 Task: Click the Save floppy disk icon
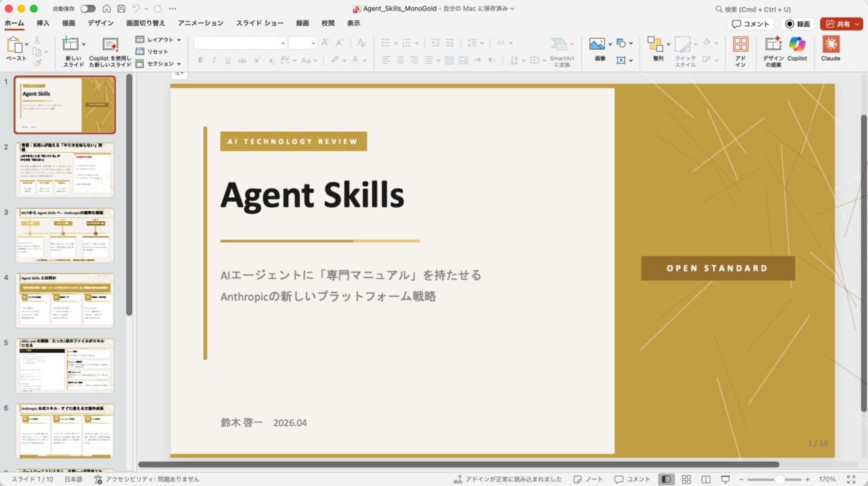pos(121,9)
